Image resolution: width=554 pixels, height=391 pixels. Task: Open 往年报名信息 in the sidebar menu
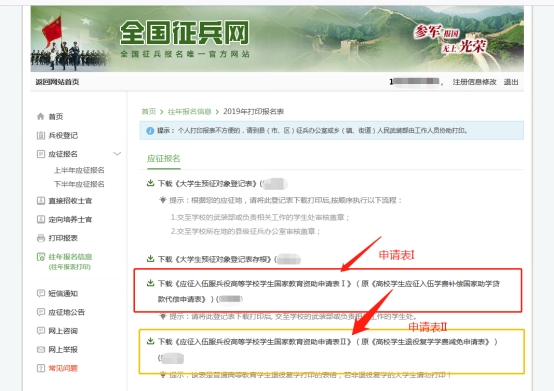pos(70,257)
